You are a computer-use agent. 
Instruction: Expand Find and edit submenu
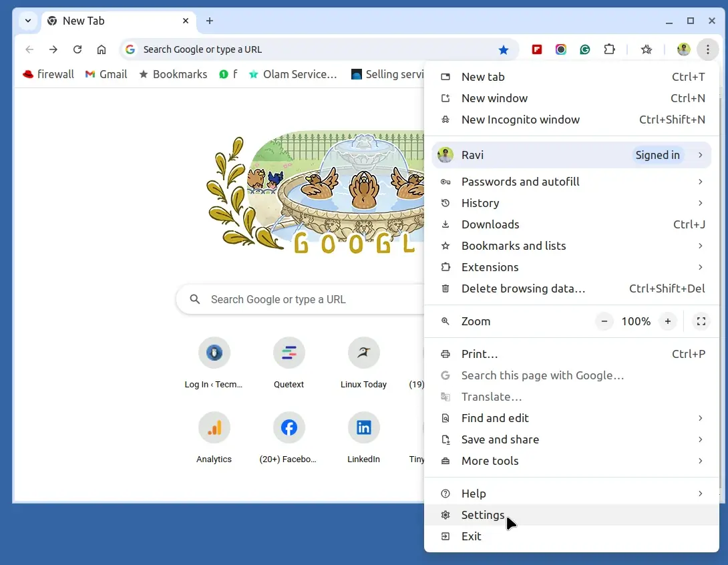tap(572, 418)
